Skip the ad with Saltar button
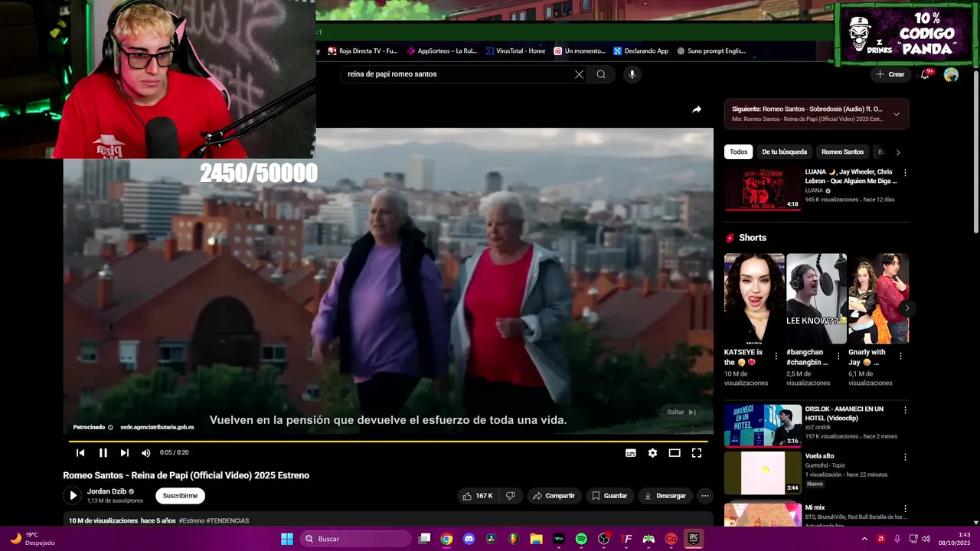980x551 pixels. pos(681,412)
